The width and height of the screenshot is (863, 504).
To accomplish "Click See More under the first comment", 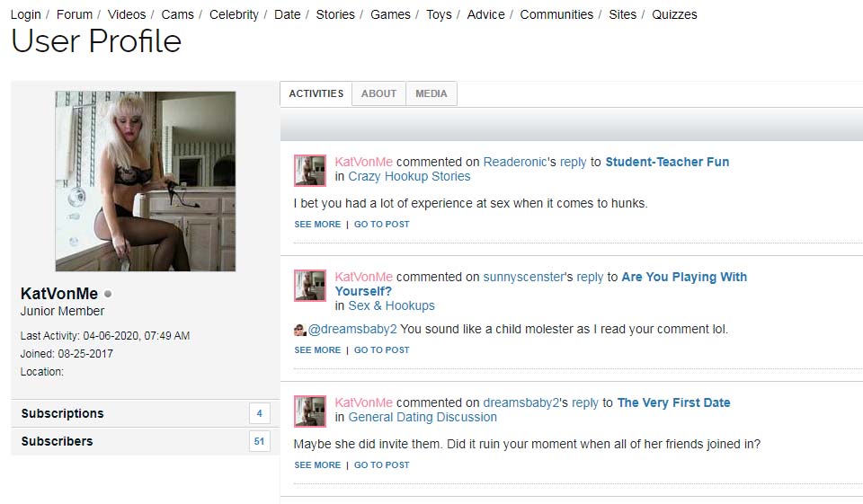I will (x=317, y=225).
